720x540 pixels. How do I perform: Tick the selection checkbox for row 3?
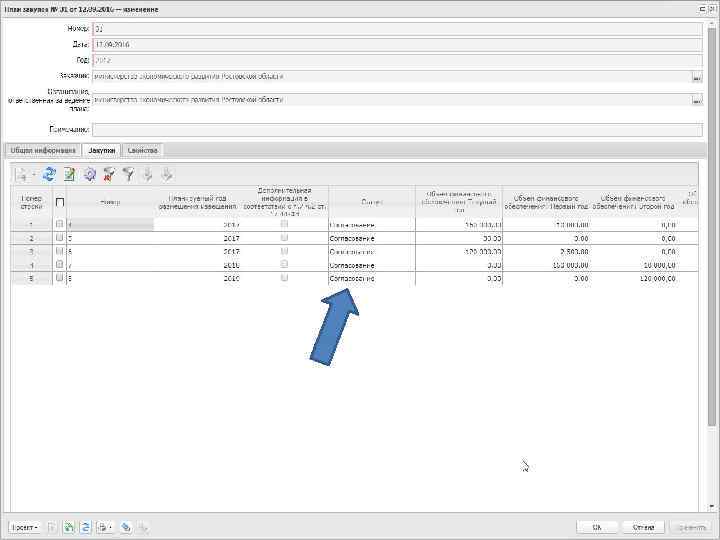click(x=59, y=251)
